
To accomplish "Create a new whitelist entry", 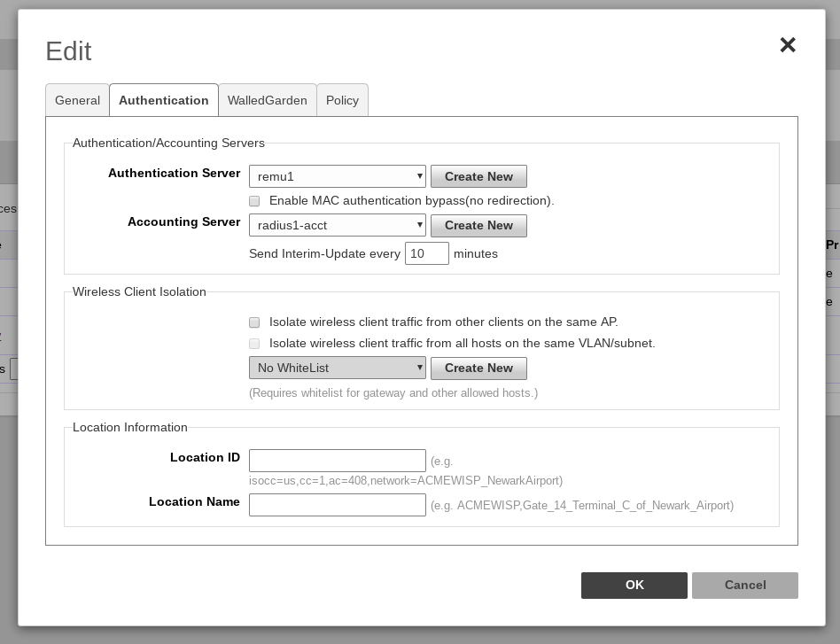I will pyautogui.click(x=478, y=368).
